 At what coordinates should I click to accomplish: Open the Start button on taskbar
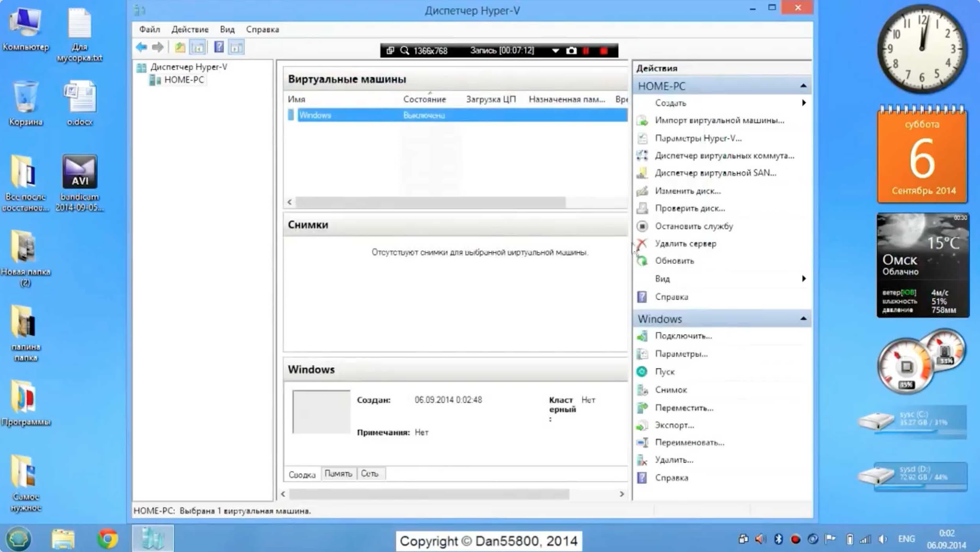pyautogui.click(x=18, y=538)
